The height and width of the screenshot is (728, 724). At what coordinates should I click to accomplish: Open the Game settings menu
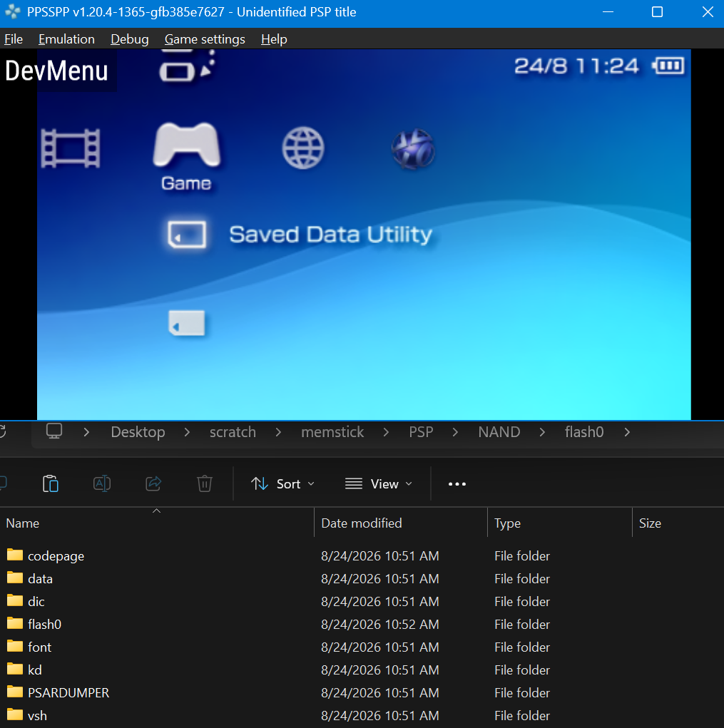pyautogui.click(x=205, y=39)
